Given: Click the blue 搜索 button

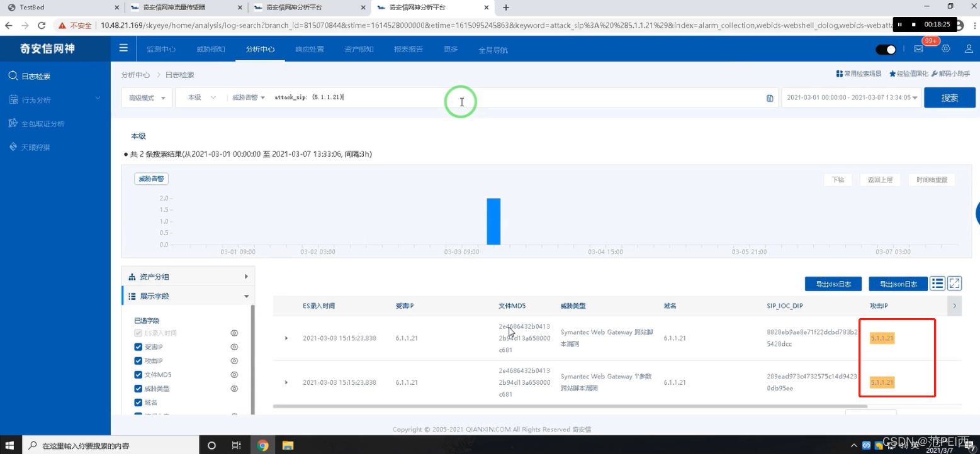Looking at the screenshot, I should (950, 98).
